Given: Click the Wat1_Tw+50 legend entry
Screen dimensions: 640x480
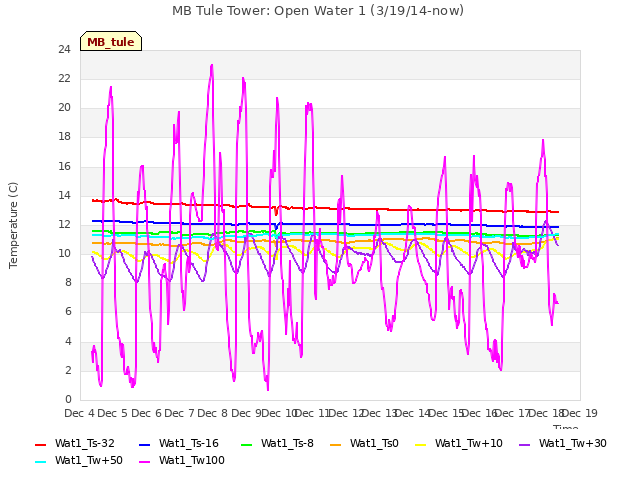Looking at the screenshot, I should point(79,460).
